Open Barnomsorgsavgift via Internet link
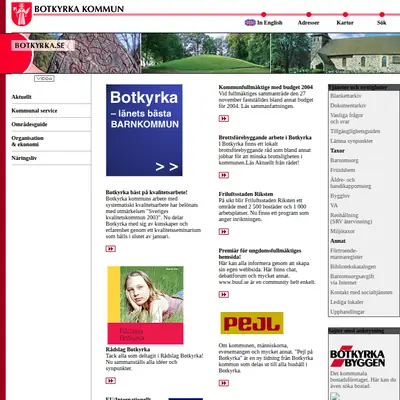Screen dimensions: 400x400 (x=352, y=280)
